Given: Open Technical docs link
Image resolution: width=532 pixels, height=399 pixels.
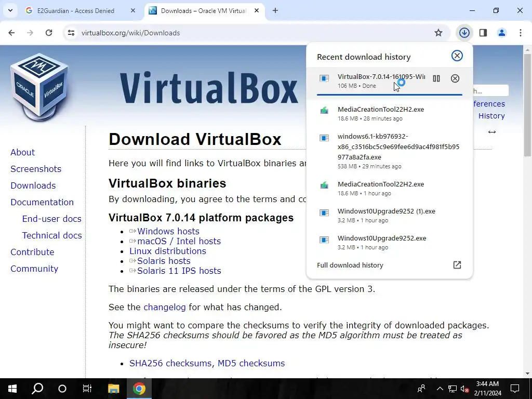Looking at the screenshot, I should pyautogui.click(x=52, y=235).
